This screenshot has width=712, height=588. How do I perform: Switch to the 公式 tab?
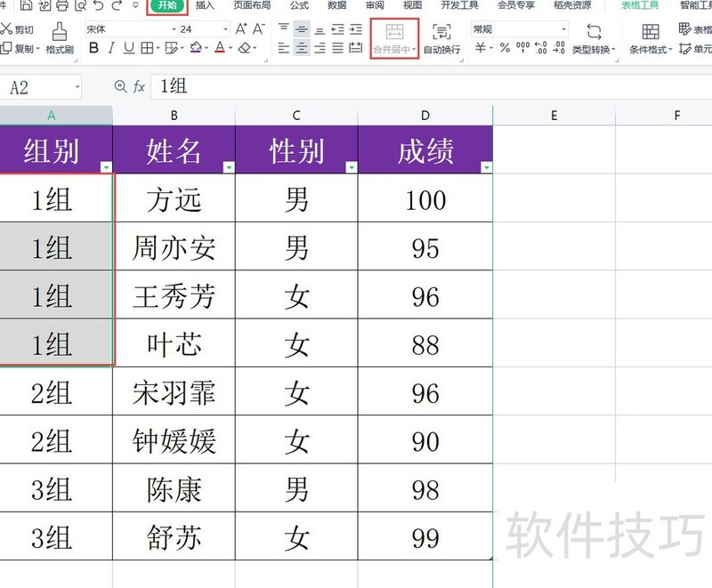pyautogui.click(x=299, y=5)
